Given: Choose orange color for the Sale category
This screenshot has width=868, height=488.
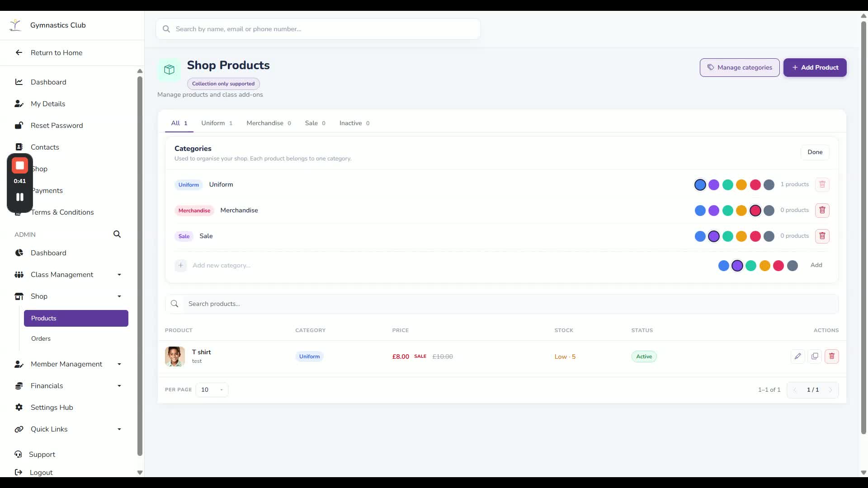Looking at the screenshot, I should click(741, 236).
